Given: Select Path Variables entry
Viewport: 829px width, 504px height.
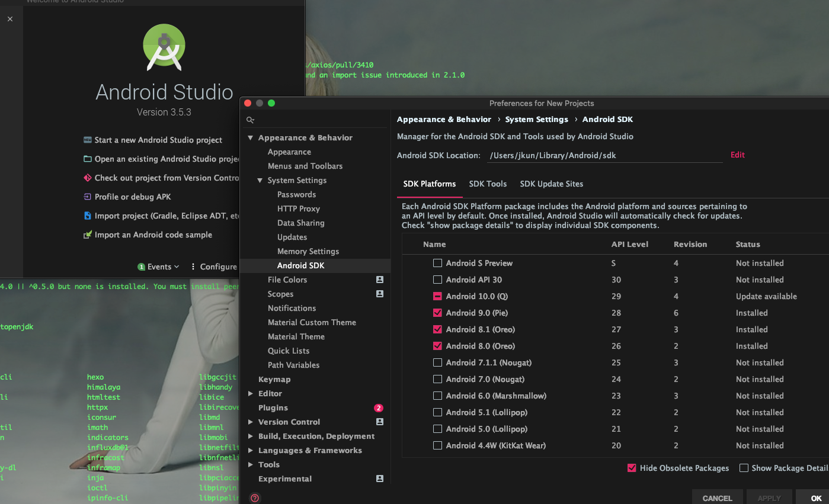Looking at the screenshot, I should coord(293,365).
